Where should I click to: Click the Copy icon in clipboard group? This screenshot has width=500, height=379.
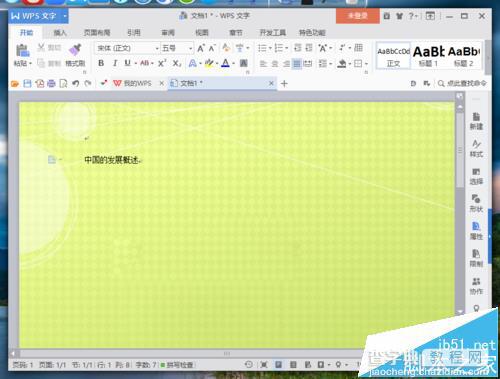point(41,63)
